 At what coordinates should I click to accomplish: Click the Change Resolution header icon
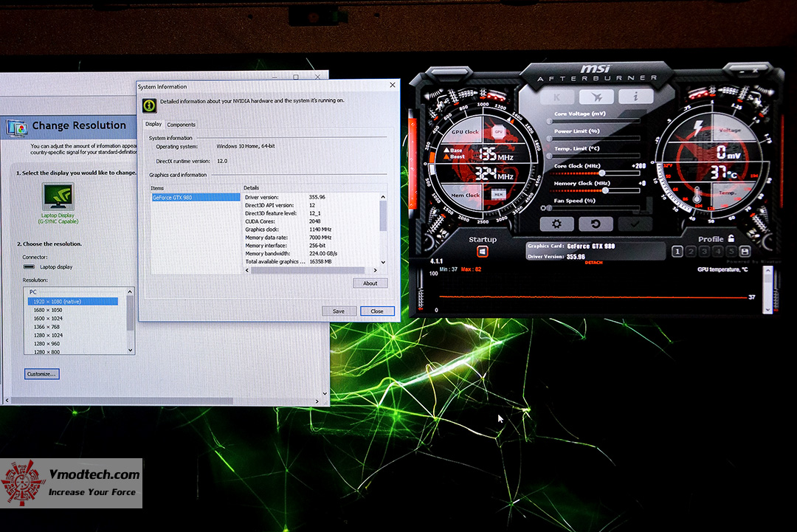17,127
